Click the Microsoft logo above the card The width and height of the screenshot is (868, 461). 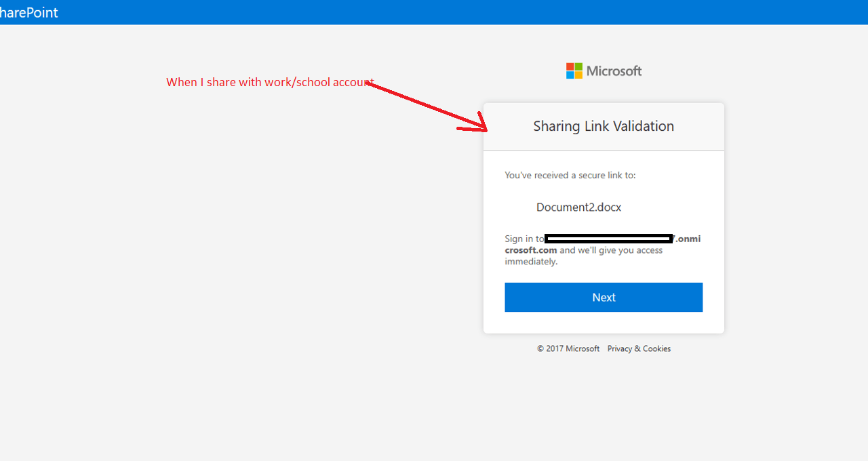(x=604, y=71)
